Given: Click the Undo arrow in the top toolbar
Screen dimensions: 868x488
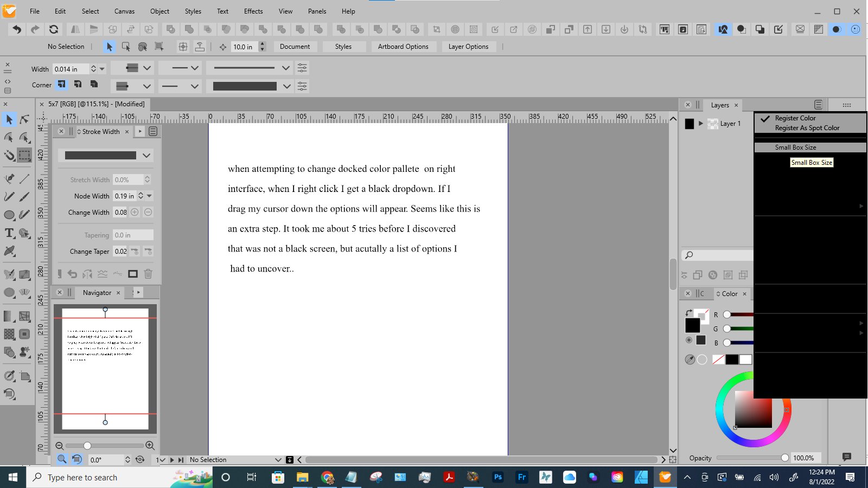Looking at the screenshot, I should click(x=17, y=29).
